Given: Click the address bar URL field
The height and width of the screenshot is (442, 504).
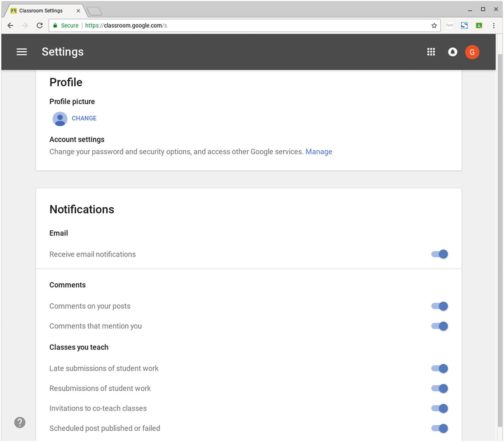Looking at the screenshot, I should click(x=248, y=25).
